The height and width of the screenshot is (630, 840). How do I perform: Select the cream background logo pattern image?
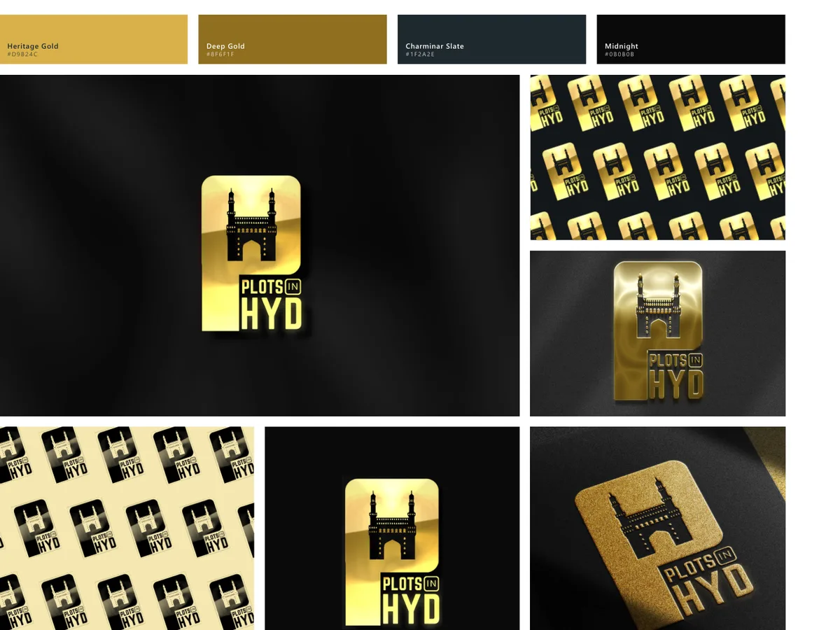(127, 528)
